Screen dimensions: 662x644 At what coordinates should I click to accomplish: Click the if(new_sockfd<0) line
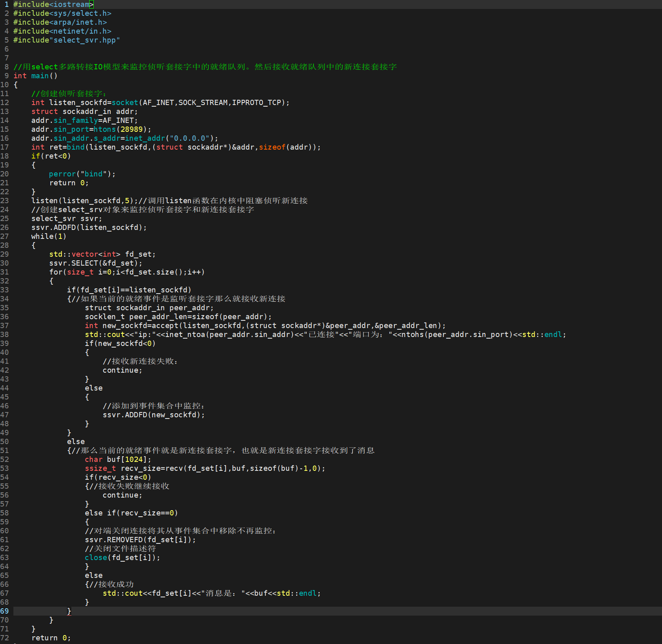(x=120, y=343)
